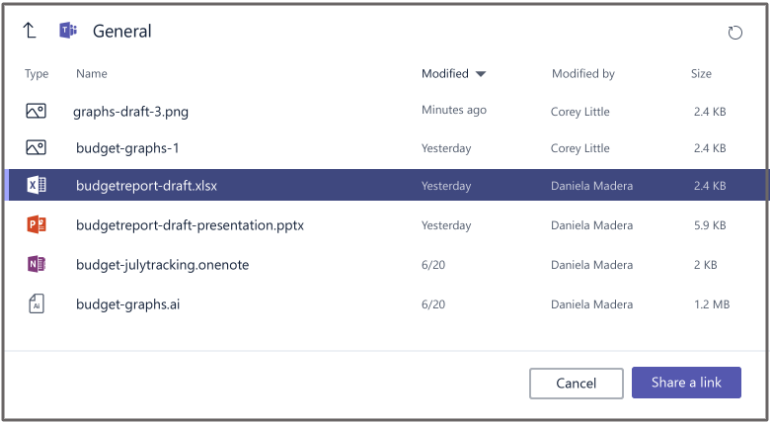The height and width of the screenshot is (423, 770).
Task: Click the Share a link button
Action: (x=686, y=383)
